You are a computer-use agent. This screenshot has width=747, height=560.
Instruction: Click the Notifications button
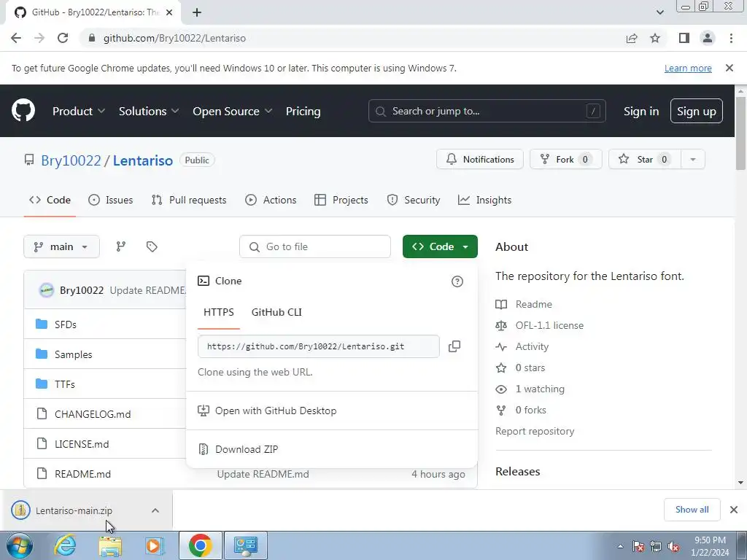[x=480, y=160]
